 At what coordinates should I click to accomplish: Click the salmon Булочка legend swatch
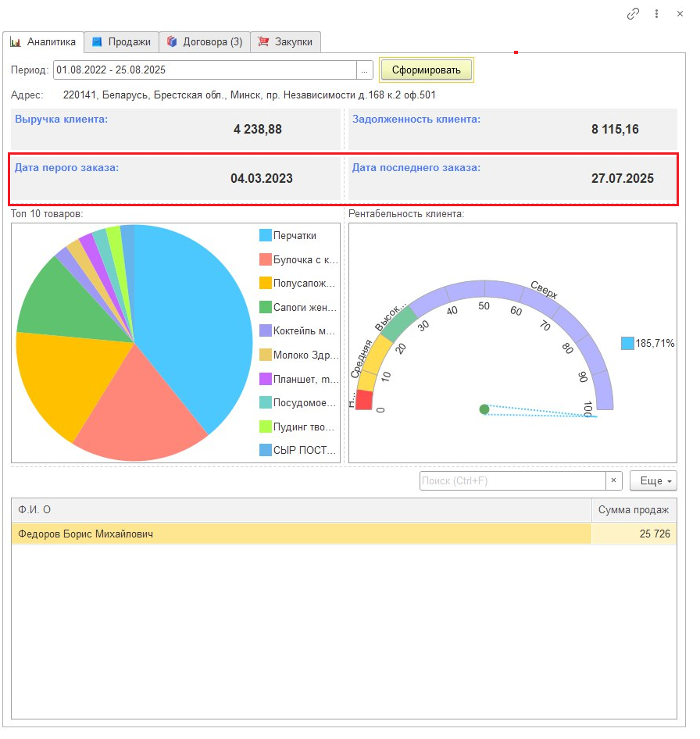(266, 259)
